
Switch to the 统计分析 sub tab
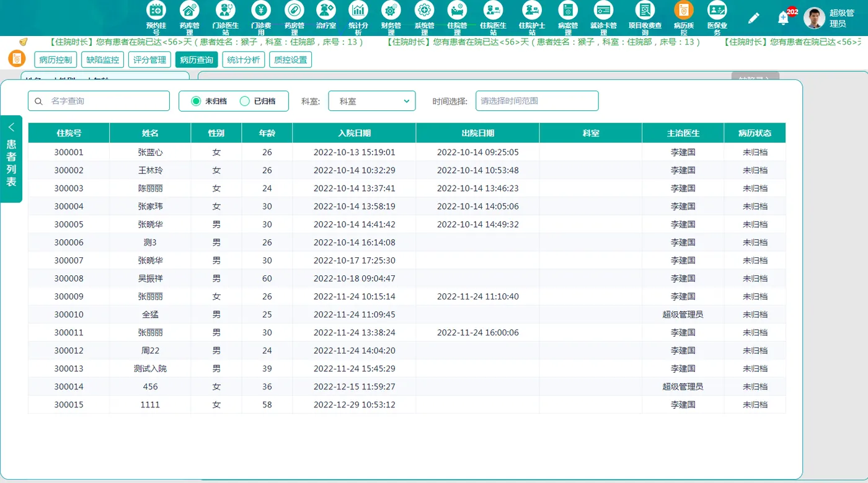(244, 60)
